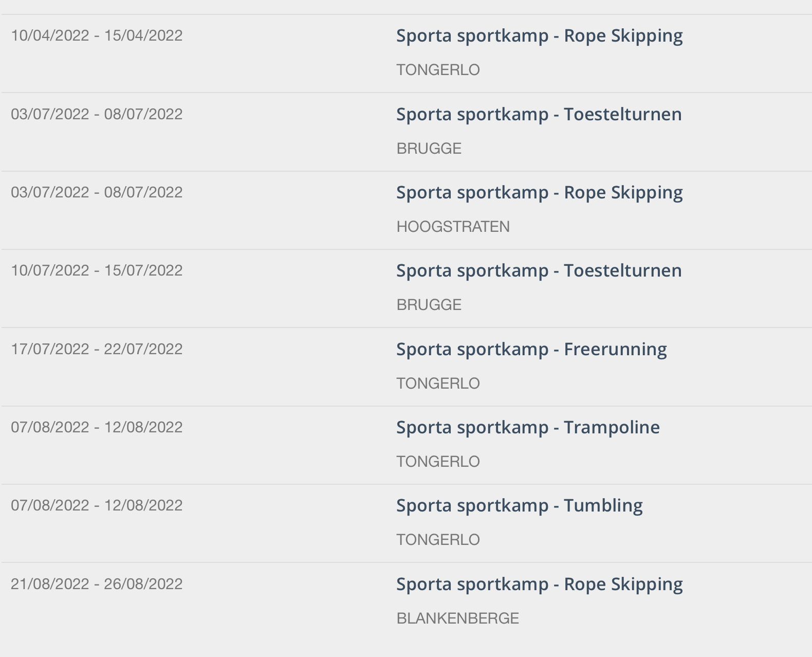Open Sporta sportkamp - Tumbling link
812x657 pixels.
click(519, 506)
